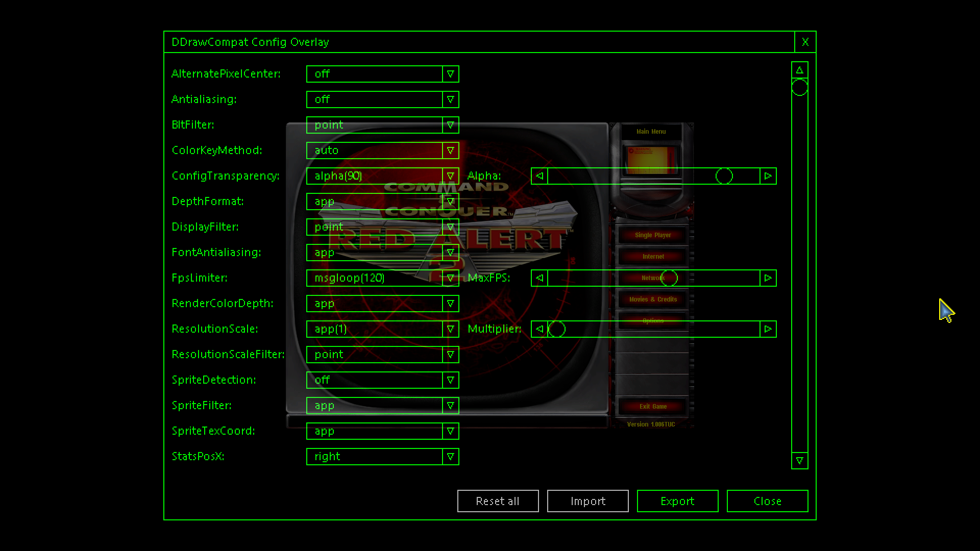Click the scrollbar down arrow

[799, 461]
